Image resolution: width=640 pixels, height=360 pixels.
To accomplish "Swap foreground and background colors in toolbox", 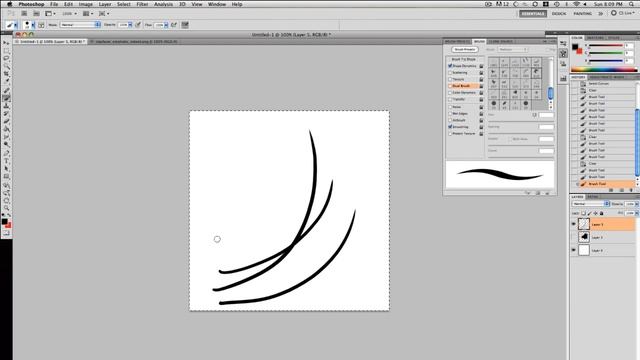I will [9, 216].
